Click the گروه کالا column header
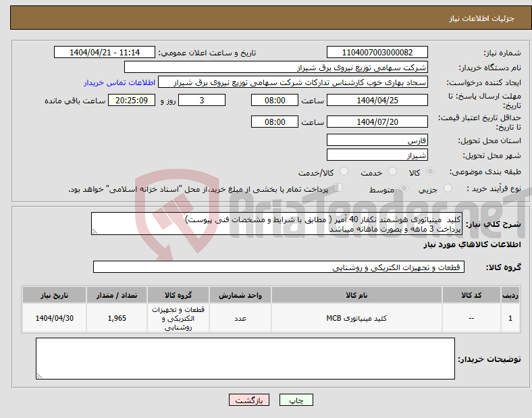This screenshot has width=532, height=418. click(x=178, y=295)
